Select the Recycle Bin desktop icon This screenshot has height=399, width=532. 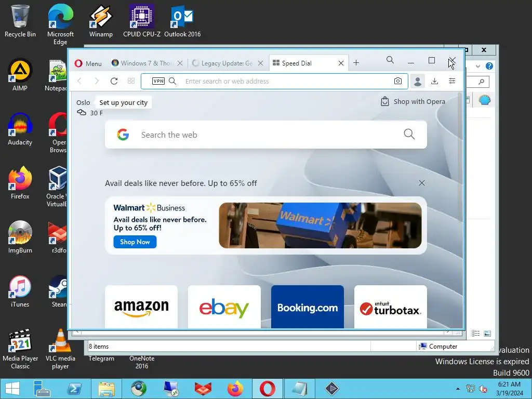[x=20, y=21]
